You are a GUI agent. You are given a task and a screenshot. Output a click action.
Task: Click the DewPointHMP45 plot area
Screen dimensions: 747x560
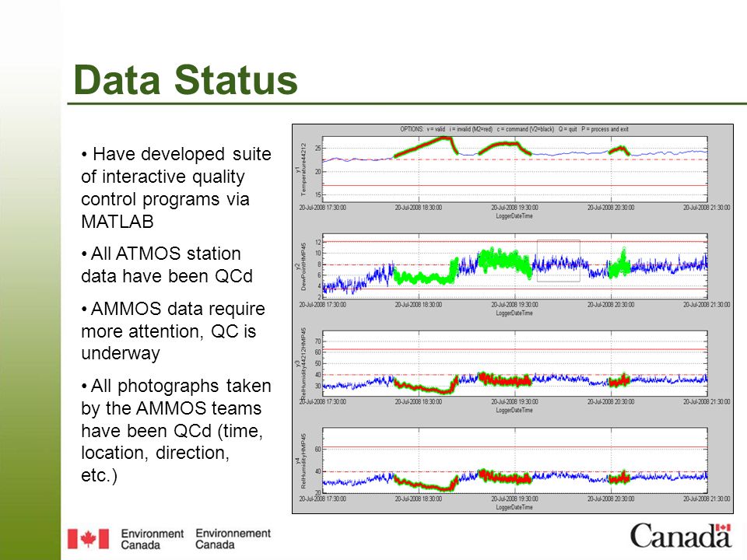pyautogui.click(x=515, y=266)
